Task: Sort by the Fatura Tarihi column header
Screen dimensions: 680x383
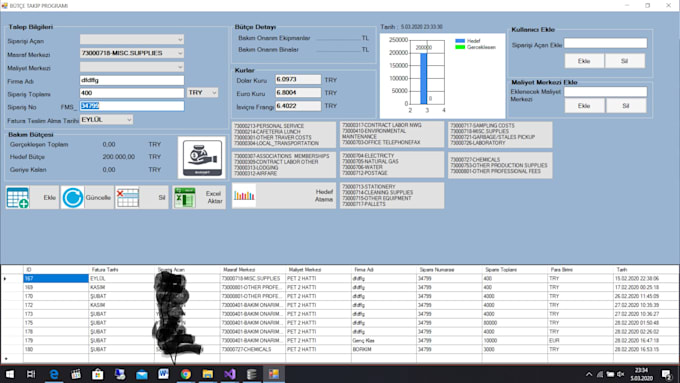Action: pos(121,270)
